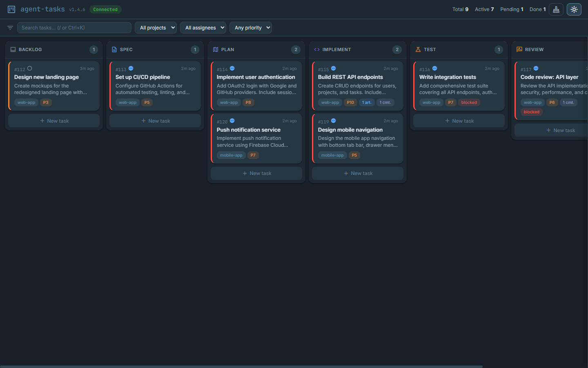Click the Plan column map icon
This screenshot has width=588, height=368.
click(215, 49)
